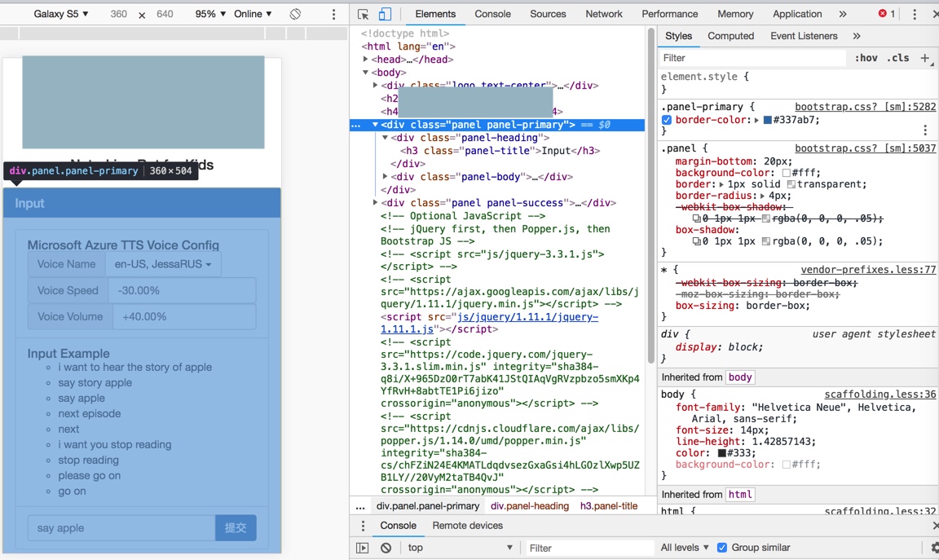Click the ellipsis left of breadcrumb bar

point(360,506)
